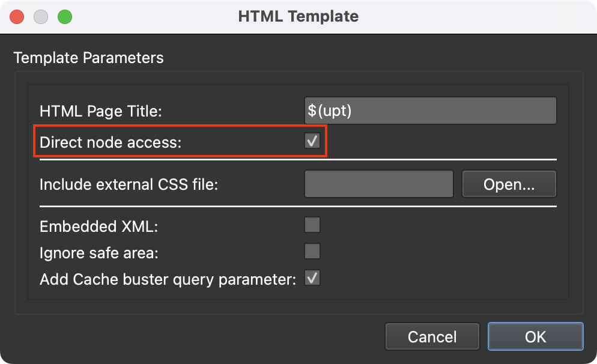Screen dimensions: 597x364
Task: Click the HTML Template window title
Action: [x=298, y=16]
